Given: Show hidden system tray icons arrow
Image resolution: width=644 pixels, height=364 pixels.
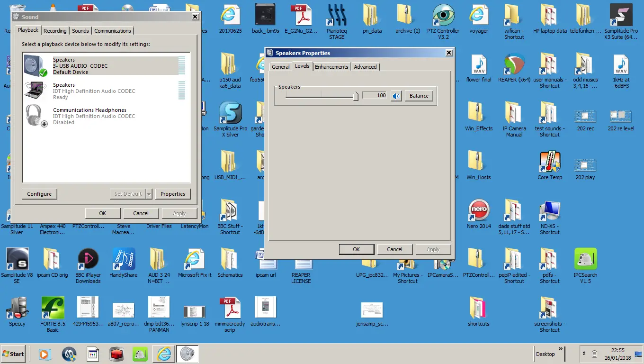Looking at the screenshot, I should [584, 354].
